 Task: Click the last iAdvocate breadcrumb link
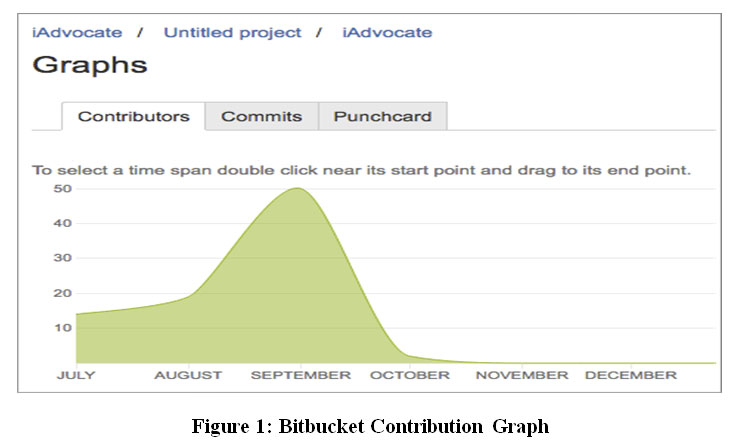point(387,32)
